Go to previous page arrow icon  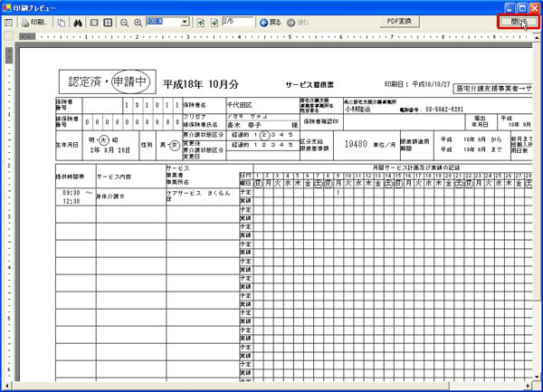point(201,23)
